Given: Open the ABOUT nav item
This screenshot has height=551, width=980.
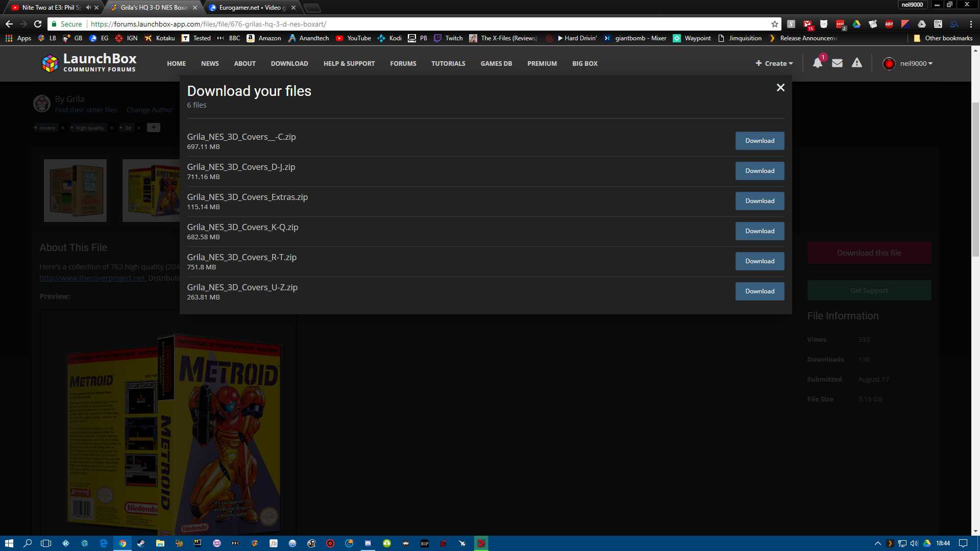Looking at the screenshot, I should (x=245, y=64).
